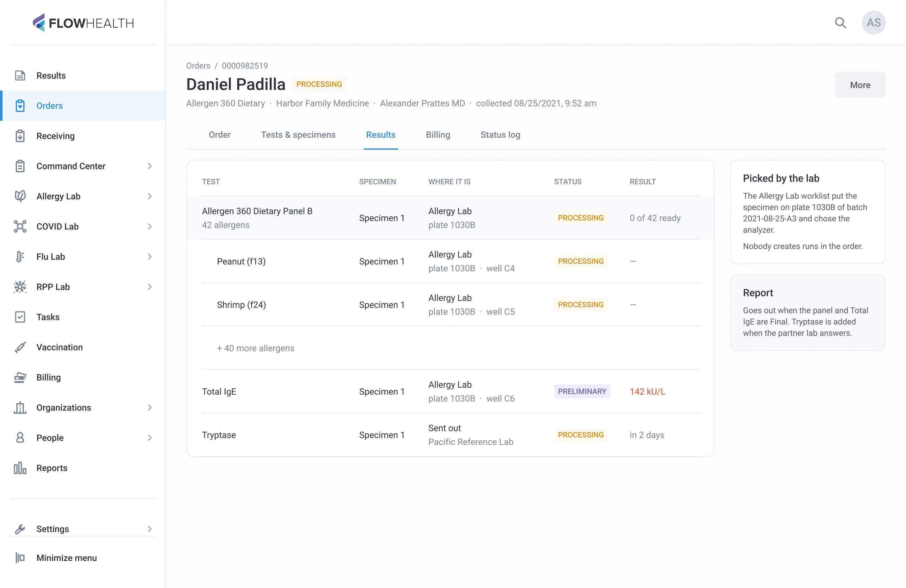Click the More button
906x588 pixels.
(860, 85)
